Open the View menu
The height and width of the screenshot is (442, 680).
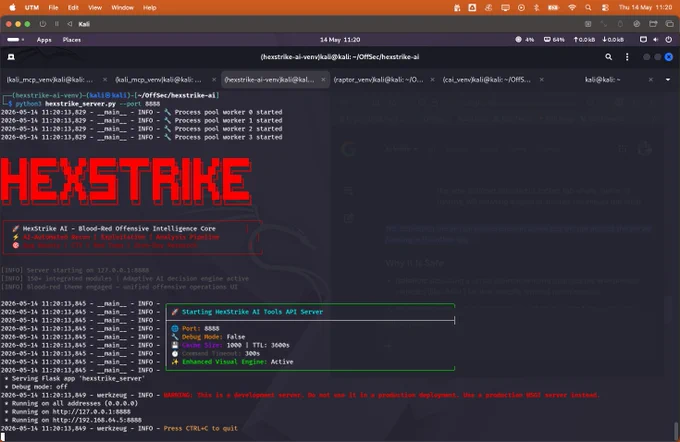point(95,7)
